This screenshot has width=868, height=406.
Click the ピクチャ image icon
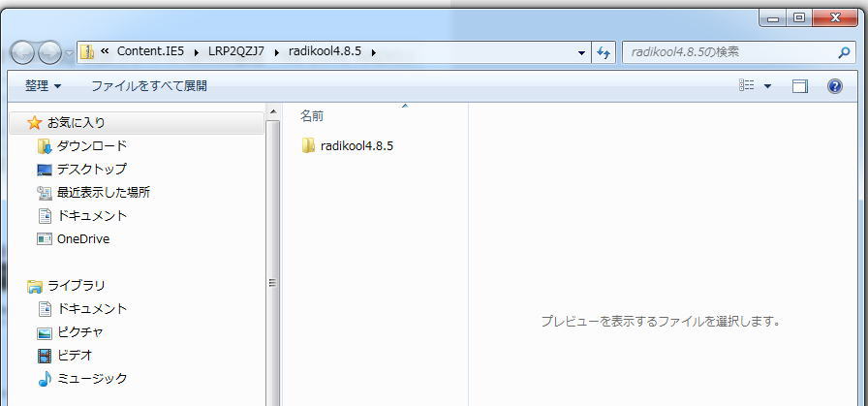pyautogui.click(x=45, y=333)
